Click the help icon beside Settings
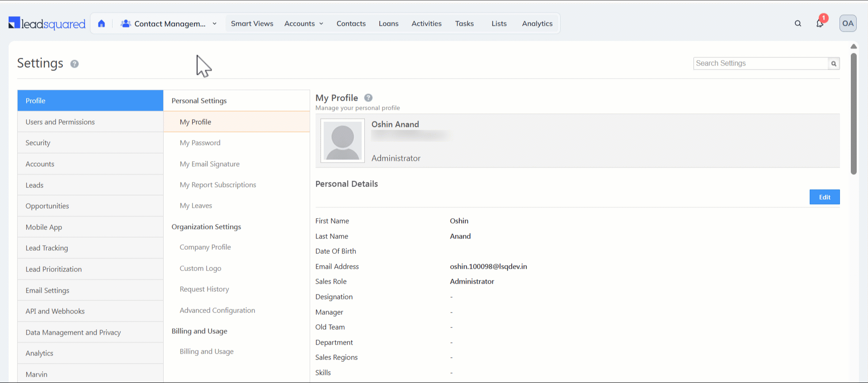 [x=75, y=64]
